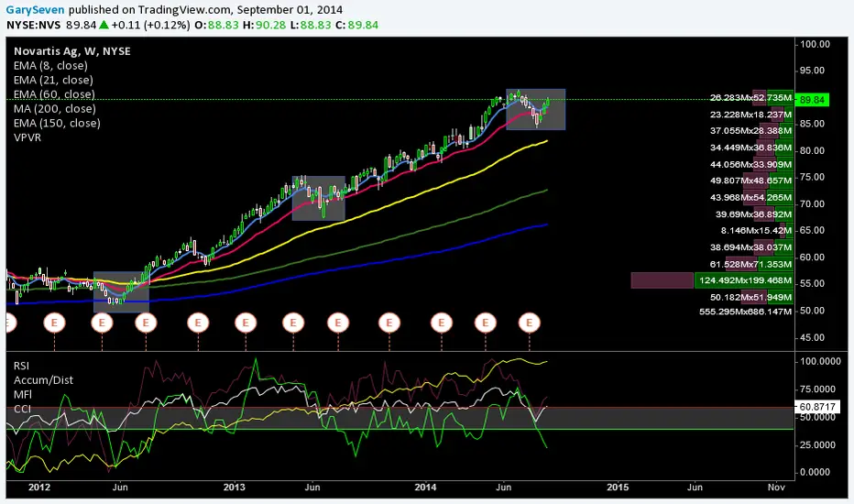Click the 100.0000 oscillator axis label
The height and width of the screenshot is (504, 854).
pos(820,362)
